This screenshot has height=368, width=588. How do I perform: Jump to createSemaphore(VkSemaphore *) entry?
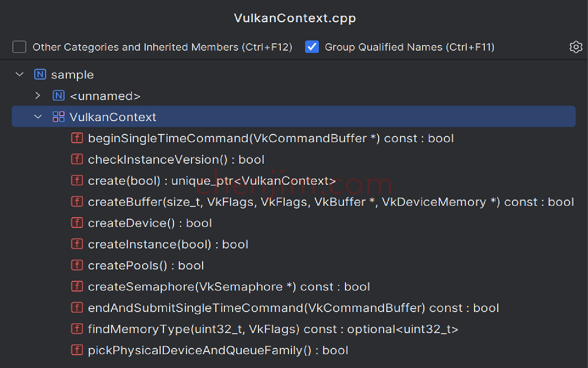[x=229, y=286]
